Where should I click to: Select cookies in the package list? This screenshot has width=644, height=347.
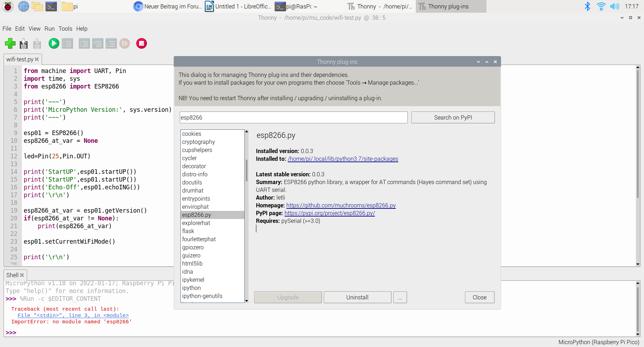(x=212, y=134)
